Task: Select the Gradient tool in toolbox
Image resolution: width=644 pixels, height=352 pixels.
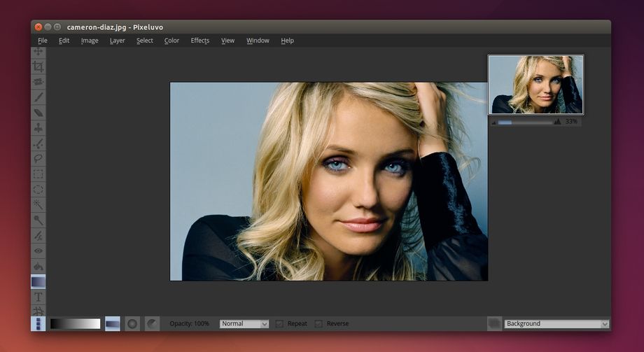Action: click(x=38, y=281)
